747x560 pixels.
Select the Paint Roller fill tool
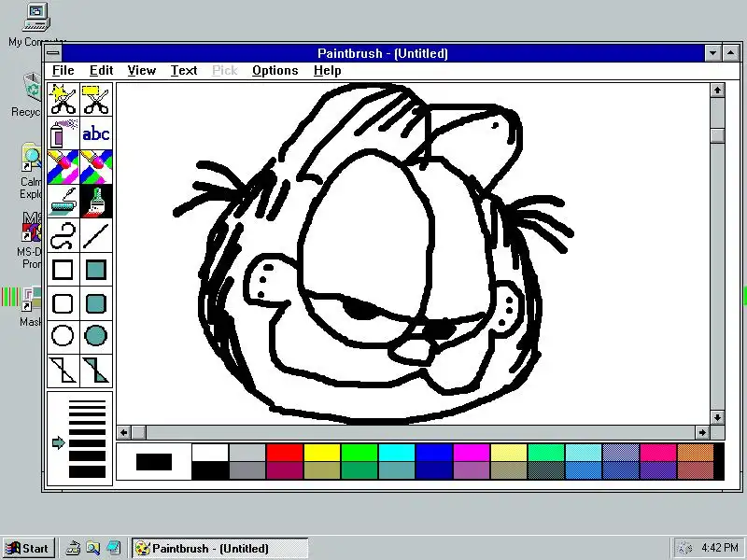[x=63, y=201]
